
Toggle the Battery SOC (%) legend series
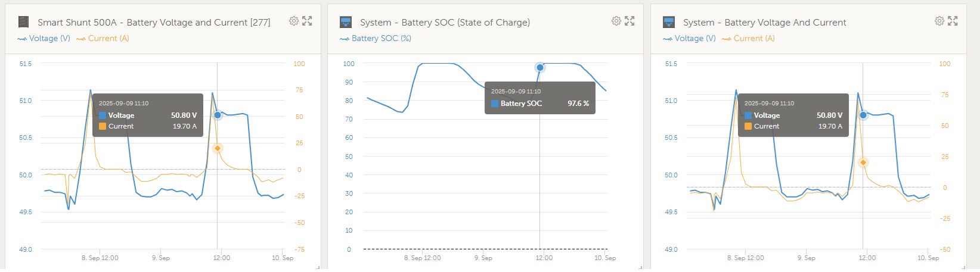[x=376, y=39]
